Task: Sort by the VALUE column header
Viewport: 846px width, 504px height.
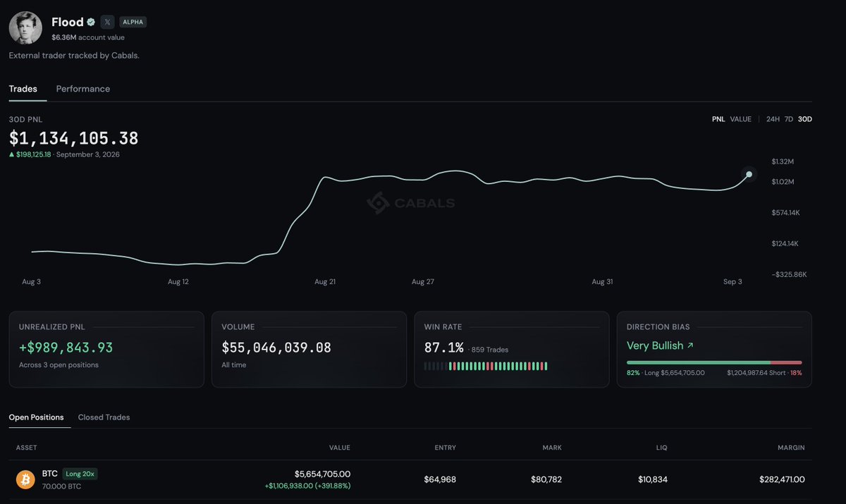Action: [339, 448]
